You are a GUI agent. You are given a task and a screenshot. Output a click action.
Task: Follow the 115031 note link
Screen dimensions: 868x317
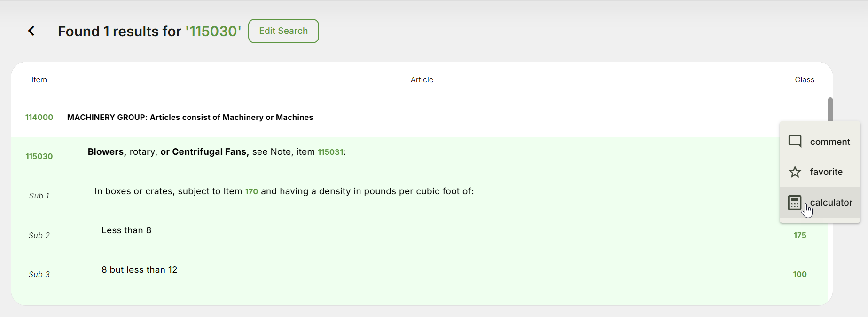pos(330,152)
